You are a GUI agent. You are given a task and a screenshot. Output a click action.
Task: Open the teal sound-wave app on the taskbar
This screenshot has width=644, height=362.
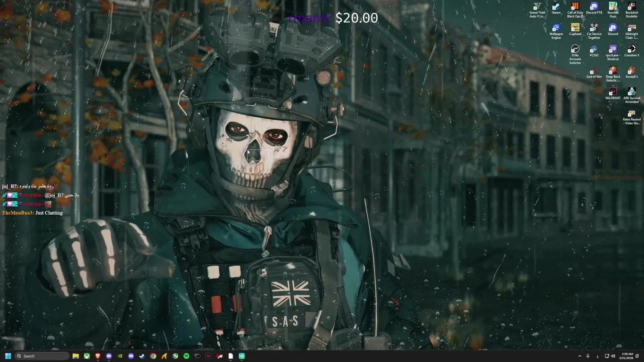point(242,356)
